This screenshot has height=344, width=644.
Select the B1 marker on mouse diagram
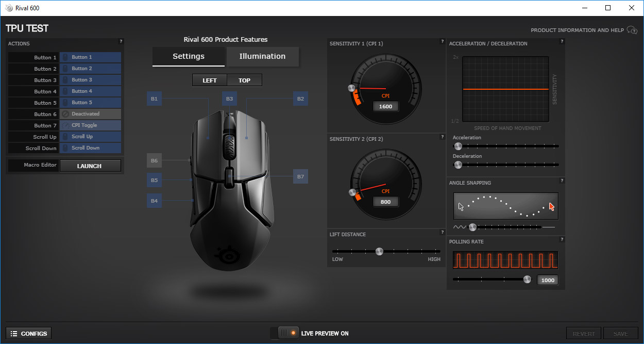pos(154,99)
